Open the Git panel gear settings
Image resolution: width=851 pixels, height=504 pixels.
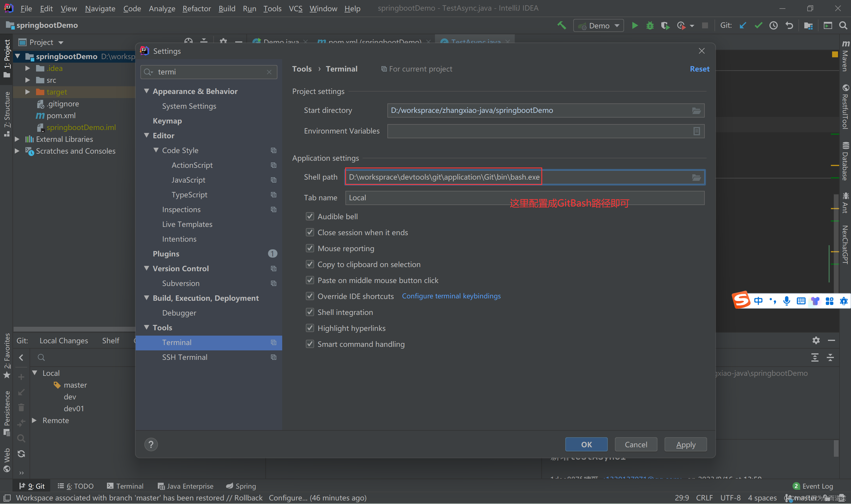pos(816,340)
